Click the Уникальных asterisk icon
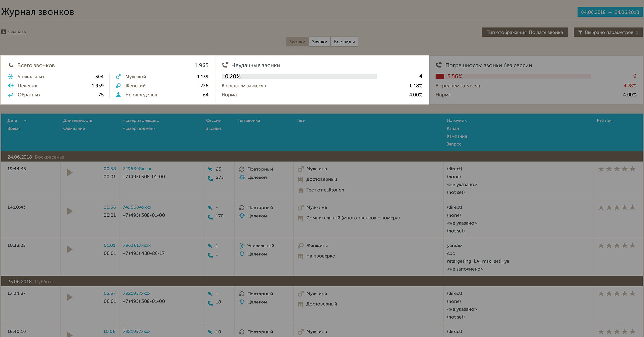 11,77
